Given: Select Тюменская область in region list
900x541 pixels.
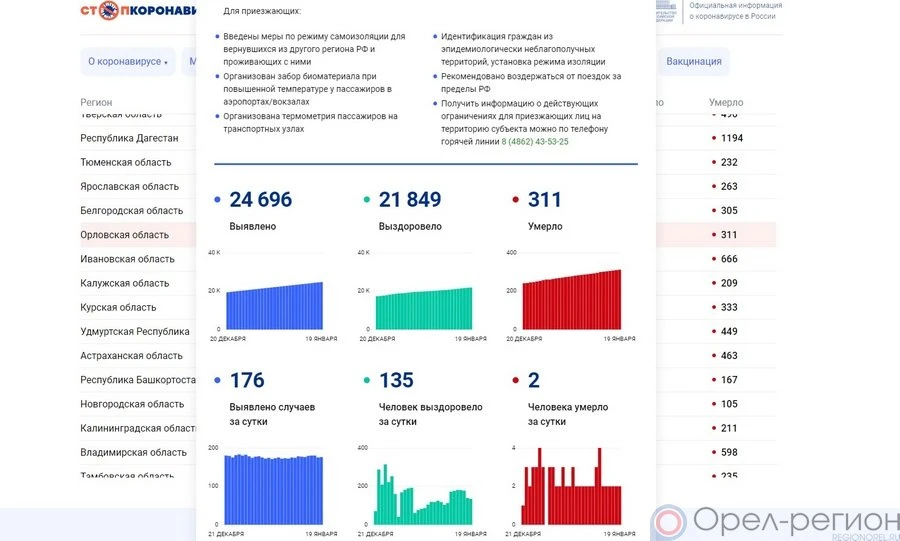Looking at the screenshot, I should [x=125, y=162].
